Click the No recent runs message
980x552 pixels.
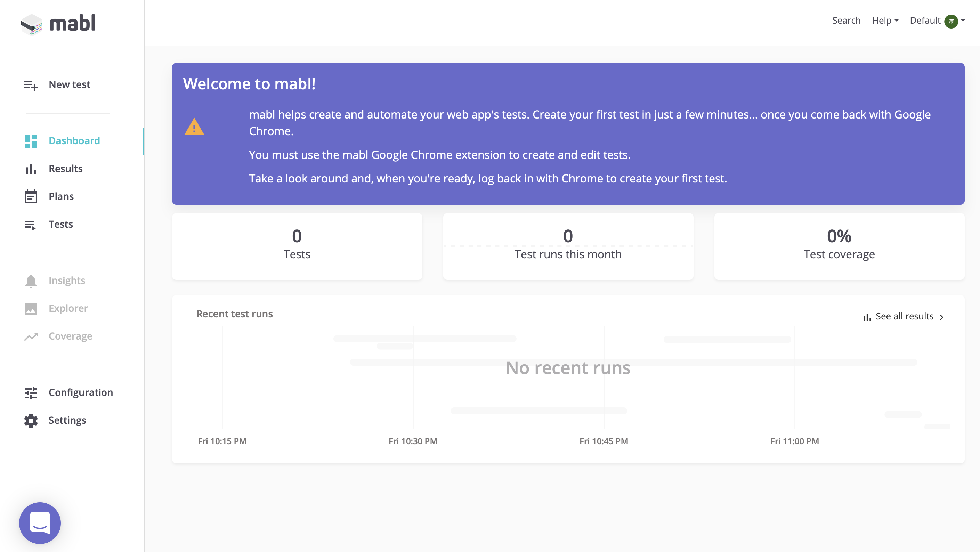click(x=568, y=367)
